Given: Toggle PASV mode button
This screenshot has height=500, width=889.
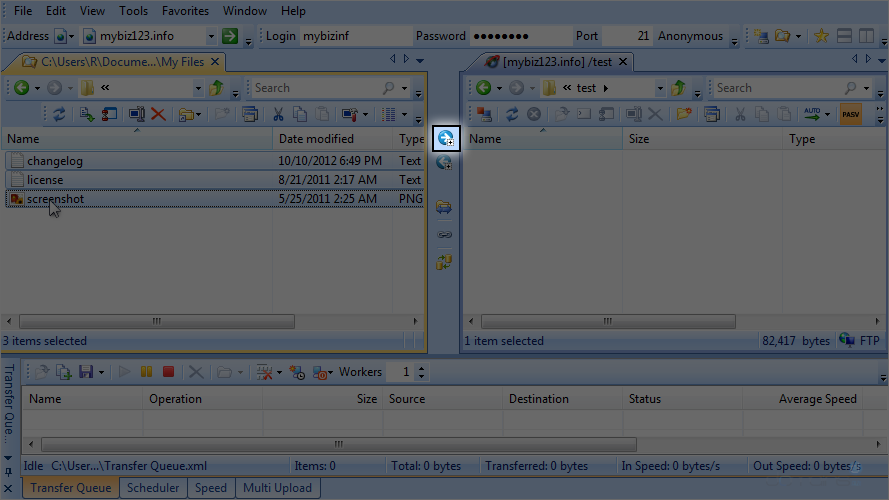Looking at the screenshot, I should [851, 115].
